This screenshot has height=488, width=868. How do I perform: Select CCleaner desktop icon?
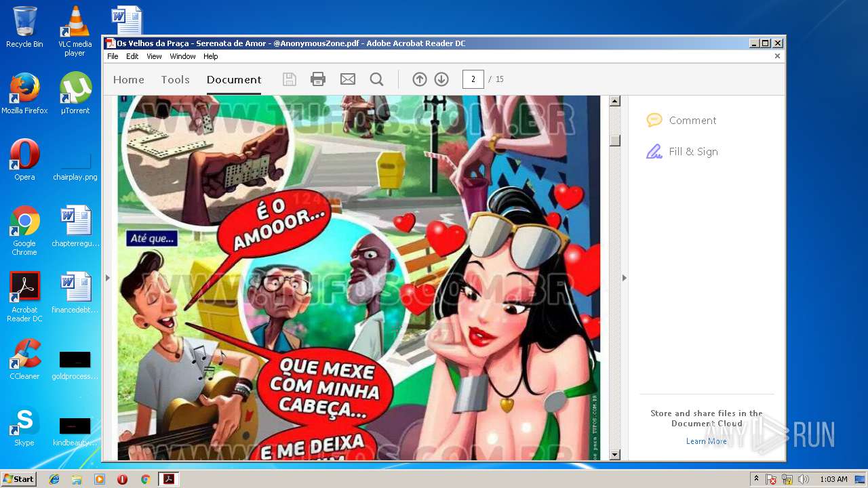(24, 359)
